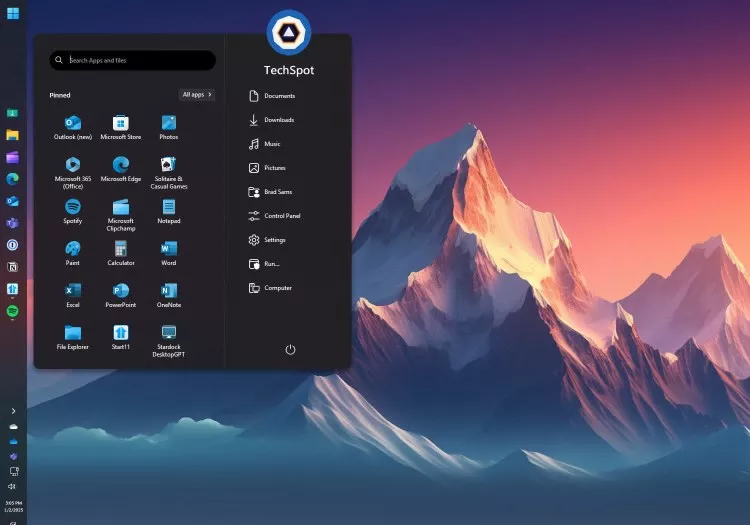
Task: Click the TechSpot user name
Action: [289, 70]
